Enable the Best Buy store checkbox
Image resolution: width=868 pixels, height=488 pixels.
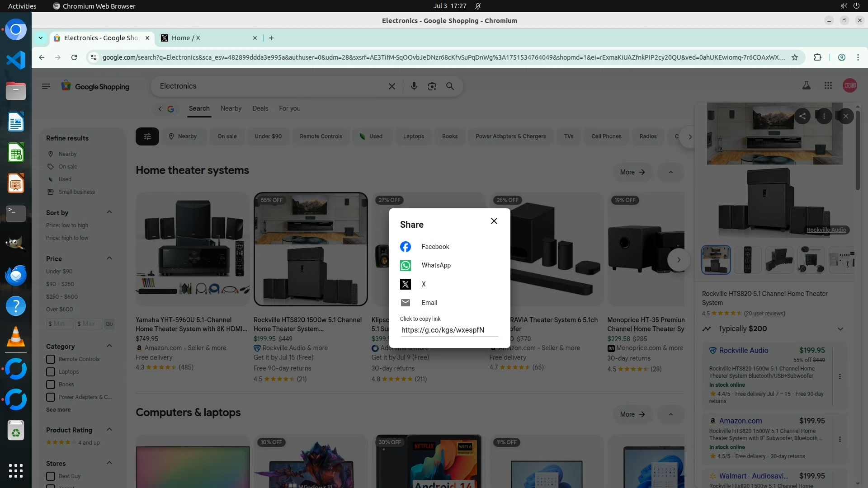coord(51,476)
